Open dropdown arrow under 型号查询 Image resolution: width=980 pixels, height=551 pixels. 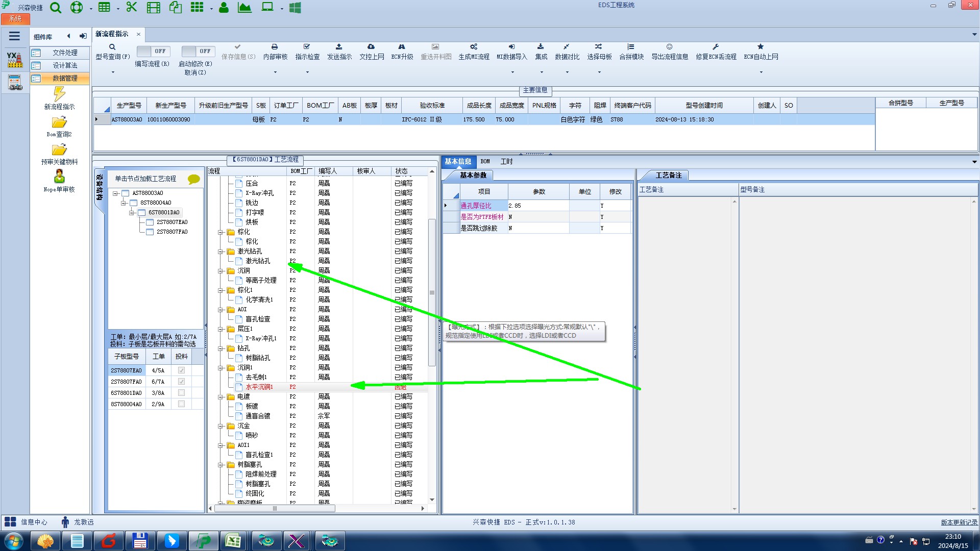point(113,72)
